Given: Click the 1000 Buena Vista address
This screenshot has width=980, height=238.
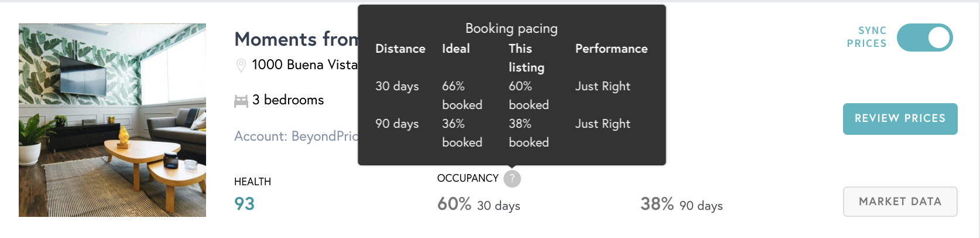Looking at the screenshot, I should point(304,64).
